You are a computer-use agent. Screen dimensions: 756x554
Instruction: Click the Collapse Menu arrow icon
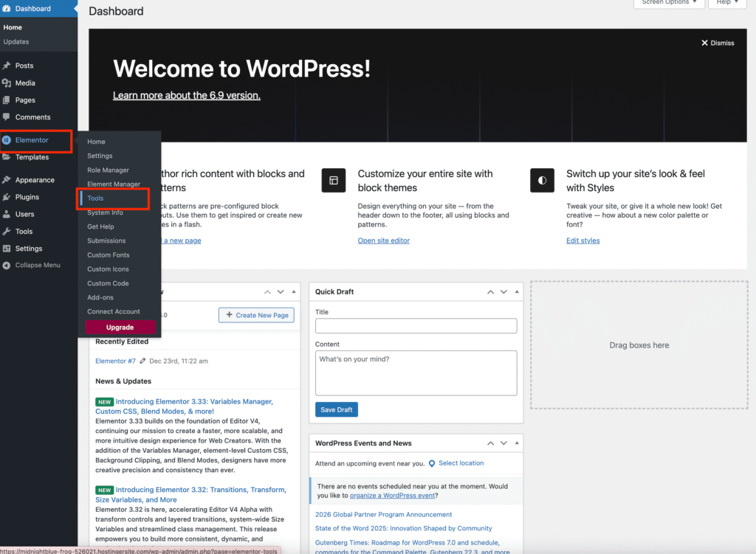click(x=7, y=265)
